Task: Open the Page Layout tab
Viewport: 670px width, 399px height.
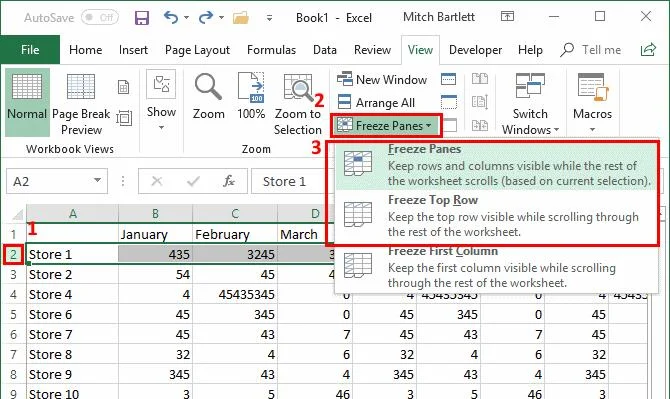Action: pos(197,50)
